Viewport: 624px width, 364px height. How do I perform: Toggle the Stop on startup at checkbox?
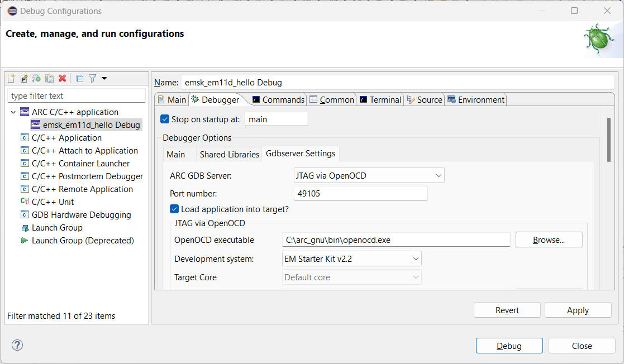tap(165, 119)
